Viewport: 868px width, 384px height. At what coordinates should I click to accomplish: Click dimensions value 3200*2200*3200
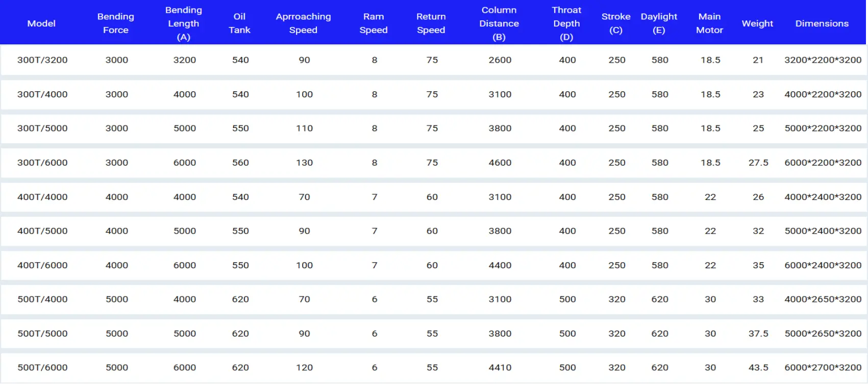point(823,60)
